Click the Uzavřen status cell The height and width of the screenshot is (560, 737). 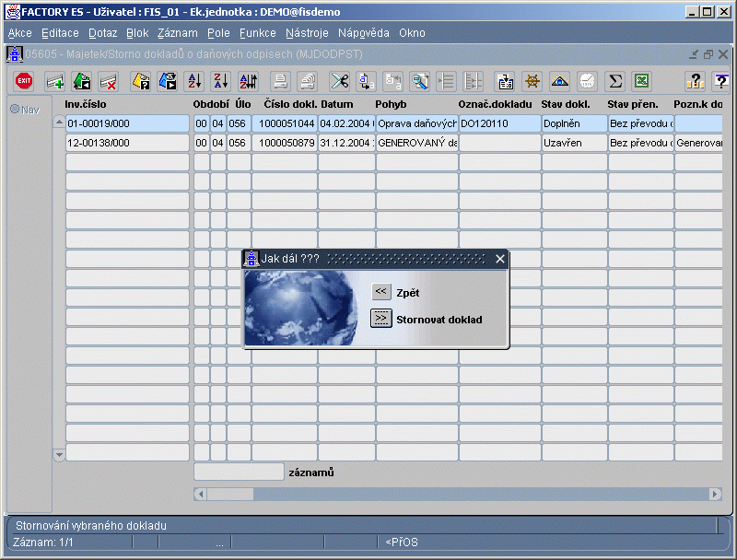574,143
